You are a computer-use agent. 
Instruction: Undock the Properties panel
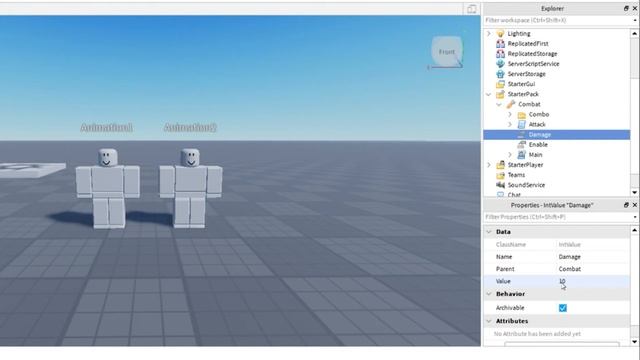pos(626,205)
